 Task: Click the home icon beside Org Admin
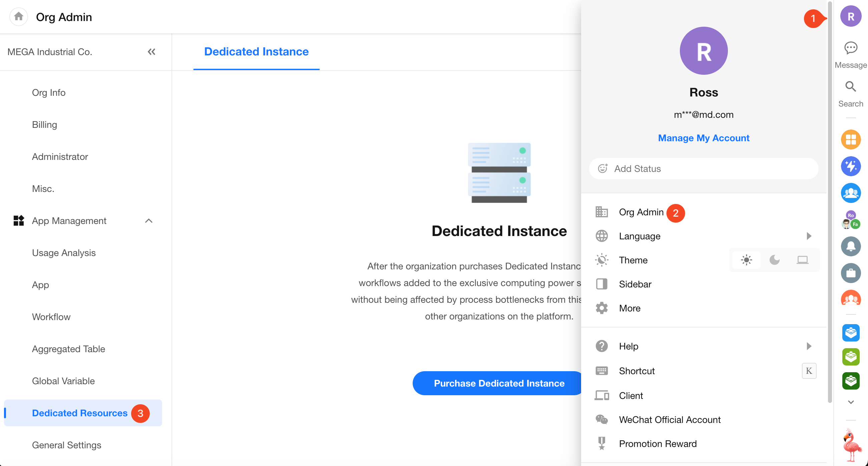19,16
